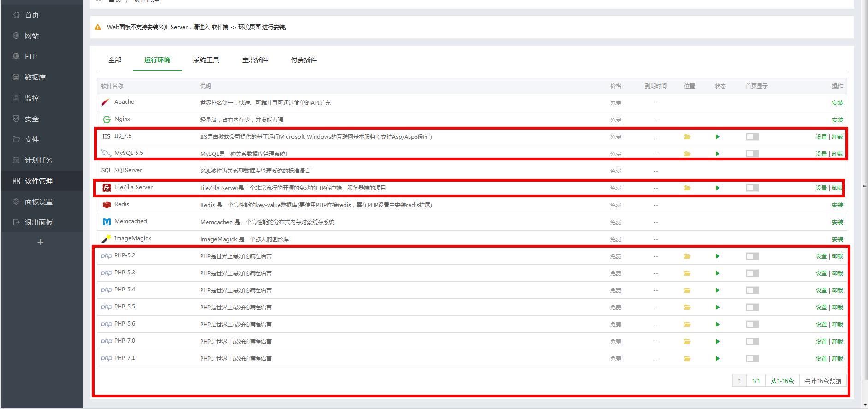Screen dimensions: 868x409
Task: Open 设置 for IIS_7.5
Action: (x=821, y=137)
